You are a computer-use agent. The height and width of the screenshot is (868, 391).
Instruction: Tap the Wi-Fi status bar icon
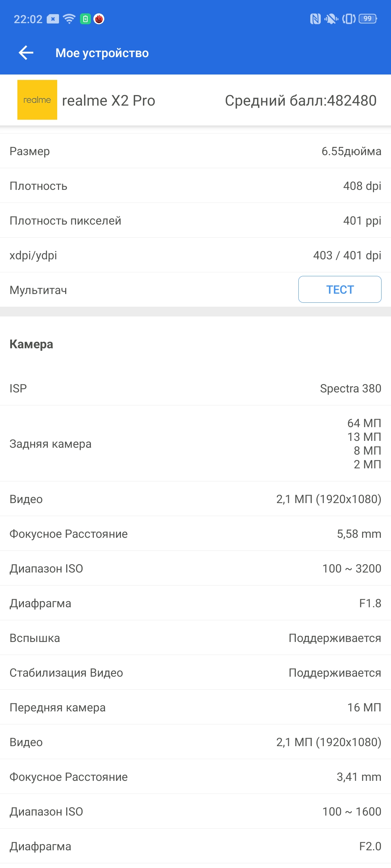pyautogui.click(x=69, y=19)
